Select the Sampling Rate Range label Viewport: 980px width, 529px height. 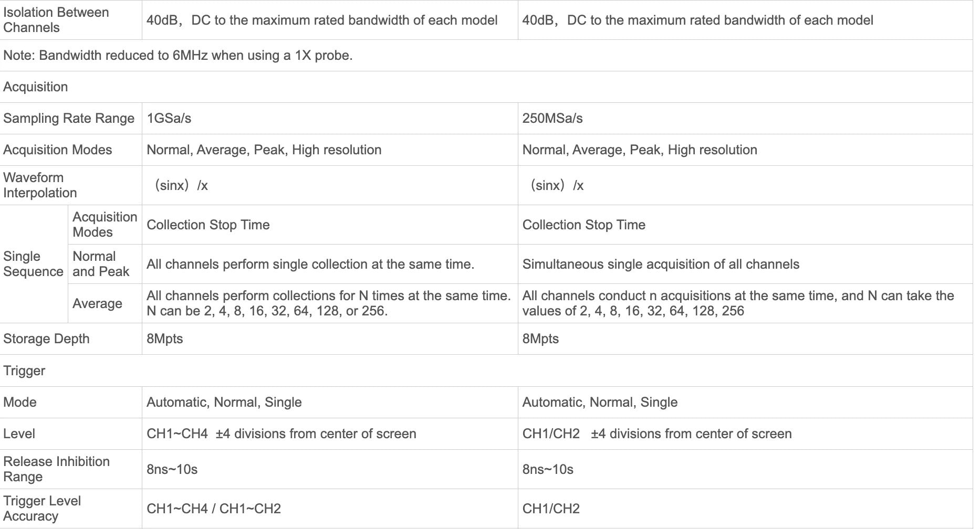(x=69, y=118)
